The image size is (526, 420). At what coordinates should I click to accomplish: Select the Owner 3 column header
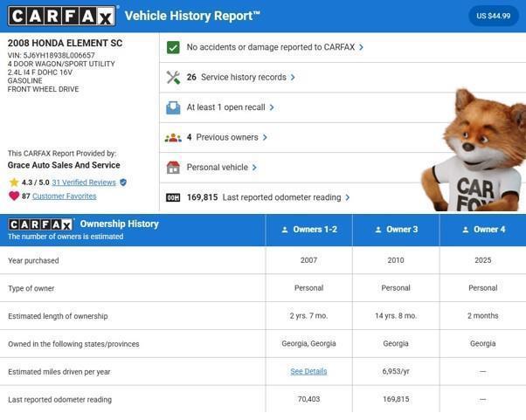click(x=396, y=230)
